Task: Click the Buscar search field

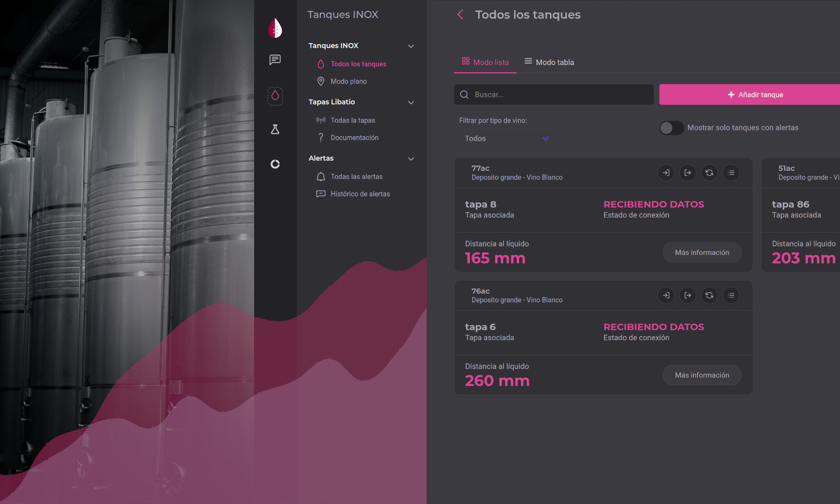Action: click(554, 94)
